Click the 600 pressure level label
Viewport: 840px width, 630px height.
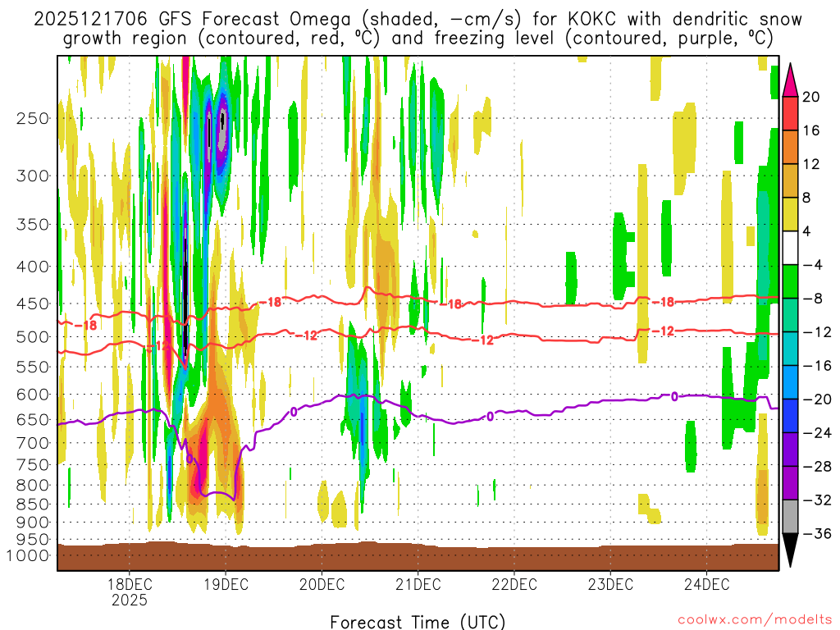click(x=33, y=395)
